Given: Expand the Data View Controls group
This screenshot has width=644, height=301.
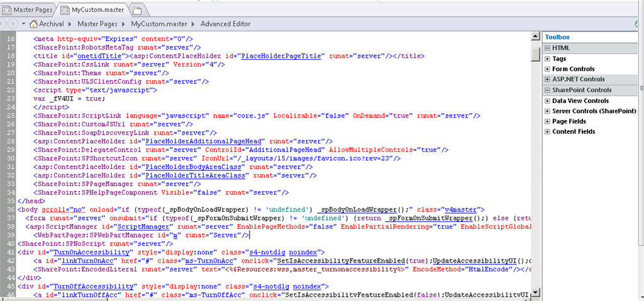Looking at the screenshot, I should (547, 101).
